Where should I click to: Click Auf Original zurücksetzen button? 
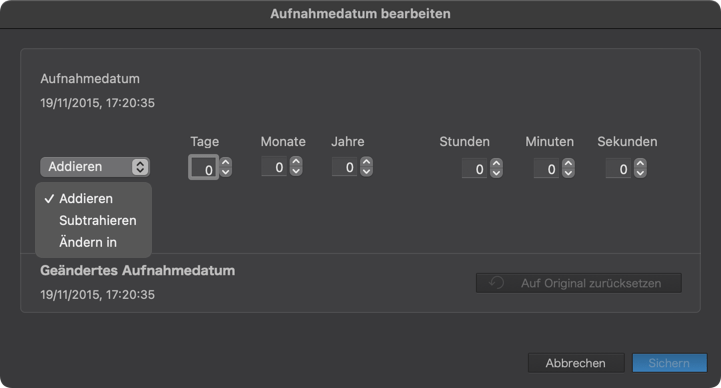(x=579, y=283)
